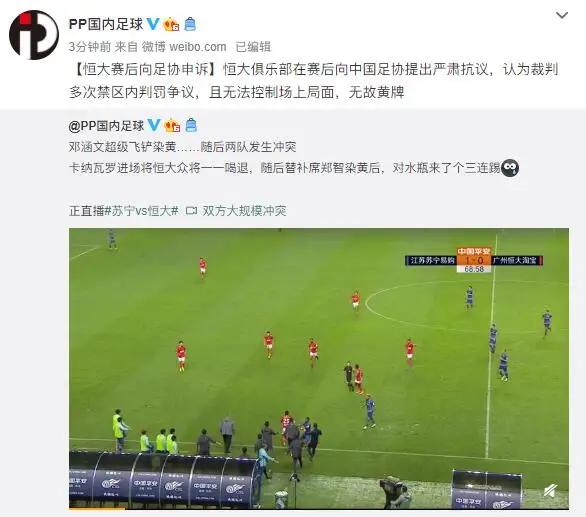Play the match video thumbnail

tap(319, 368)
